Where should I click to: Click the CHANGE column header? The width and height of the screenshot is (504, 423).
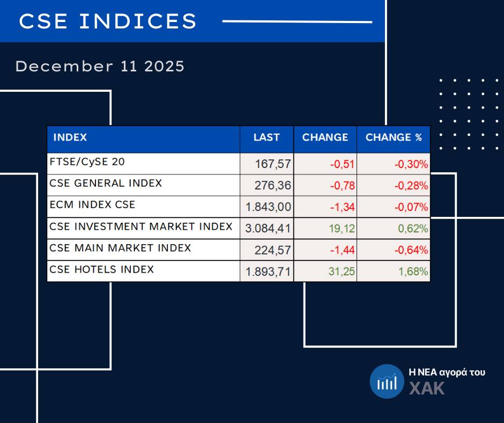[x=325, y=137]
